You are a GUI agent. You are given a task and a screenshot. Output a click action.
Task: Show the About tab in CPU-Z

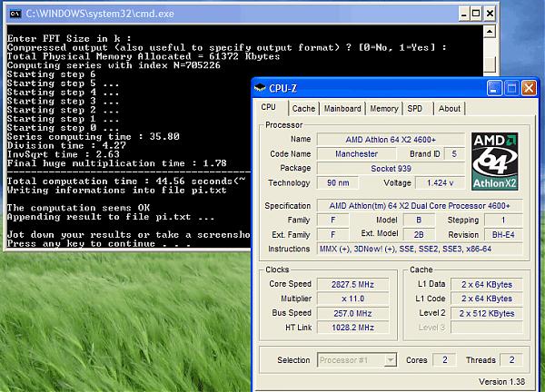449,109
